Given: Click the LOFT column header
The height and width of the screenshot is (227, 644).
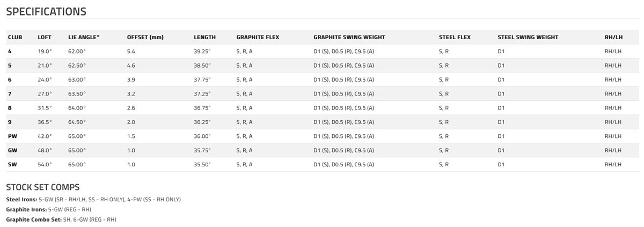Looking at the screenshot, I should pyautogui.click(x=45, y=38).
